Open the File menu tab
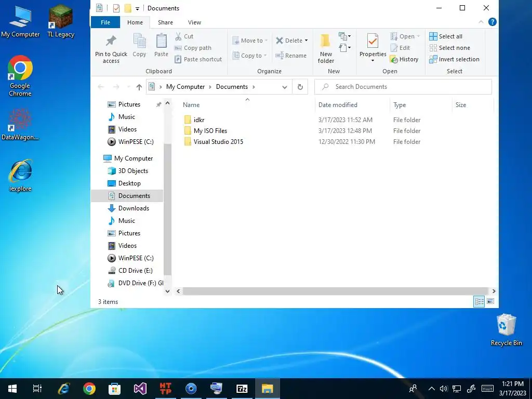The width and height of the screenshot is (532, 399). (x=105, y=22)
